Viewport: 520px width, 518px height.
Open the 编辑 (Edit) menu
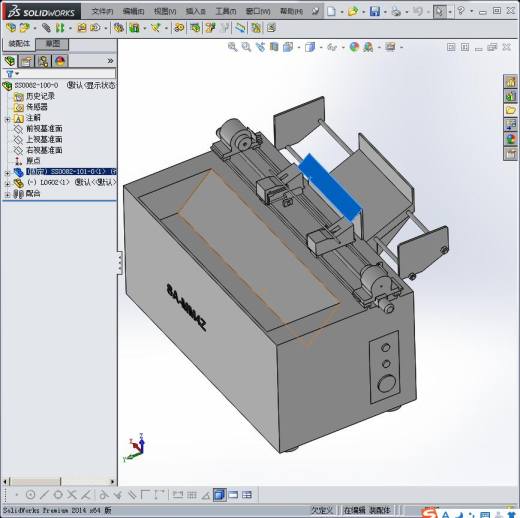[133, 12]
